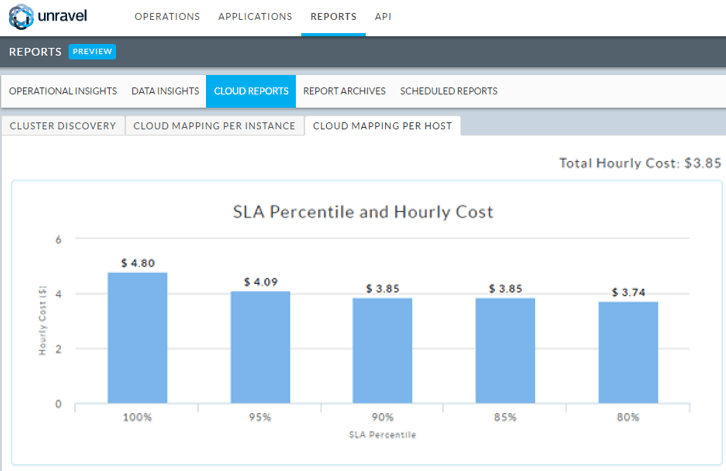Open the Applications menu

pos(255,17)
